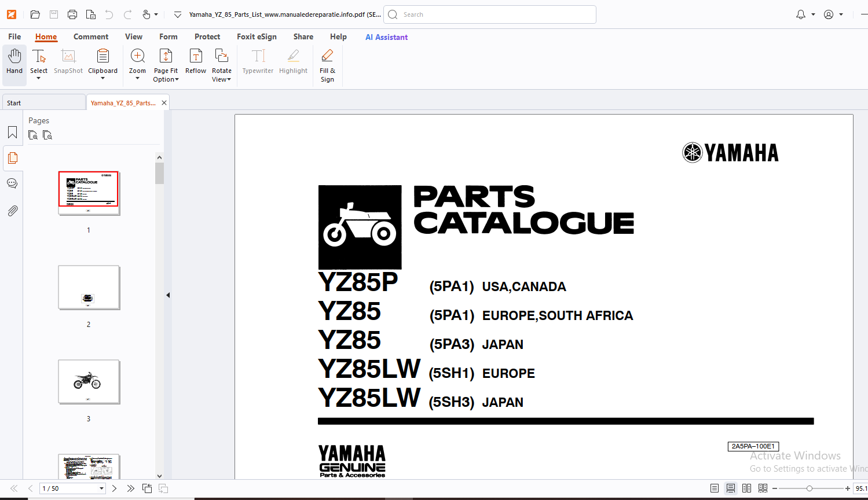Collapse the navigation panel with arrow handle
868x500 pixels.
click(168, 295)
